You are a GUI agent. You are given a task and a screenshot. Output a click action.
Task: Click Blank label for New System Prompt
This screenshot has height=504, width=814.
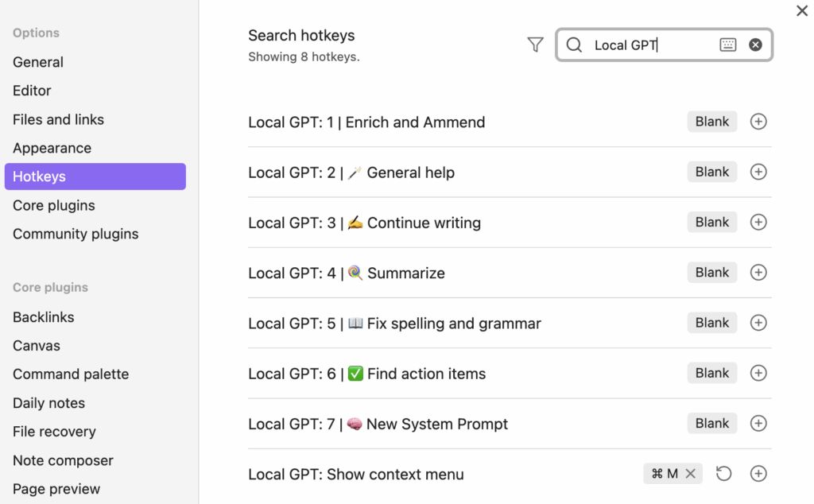pos(712,424)
